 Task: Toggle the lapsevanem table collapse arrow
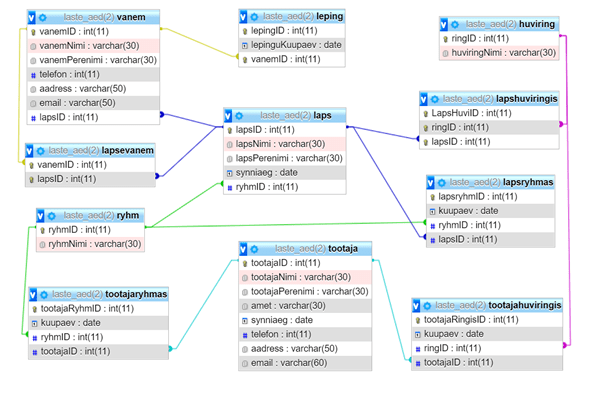point(32,150)
